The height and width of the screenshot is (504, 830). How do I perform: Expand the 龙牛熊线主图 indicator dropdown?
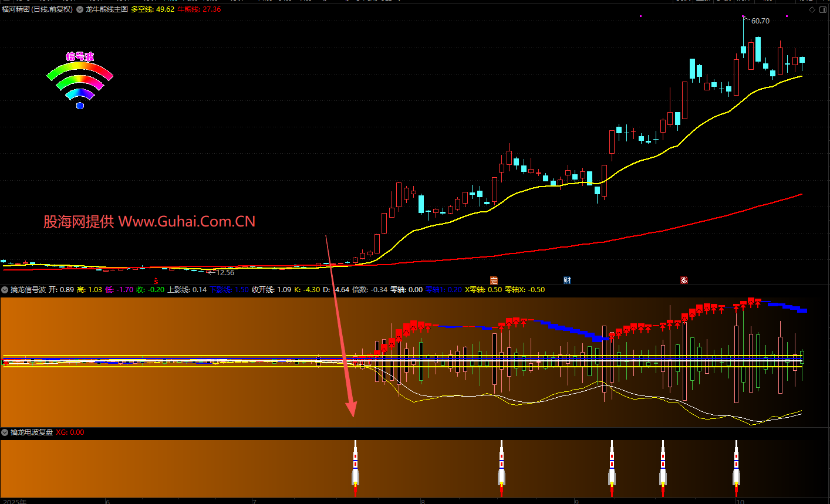pos(80,9)
